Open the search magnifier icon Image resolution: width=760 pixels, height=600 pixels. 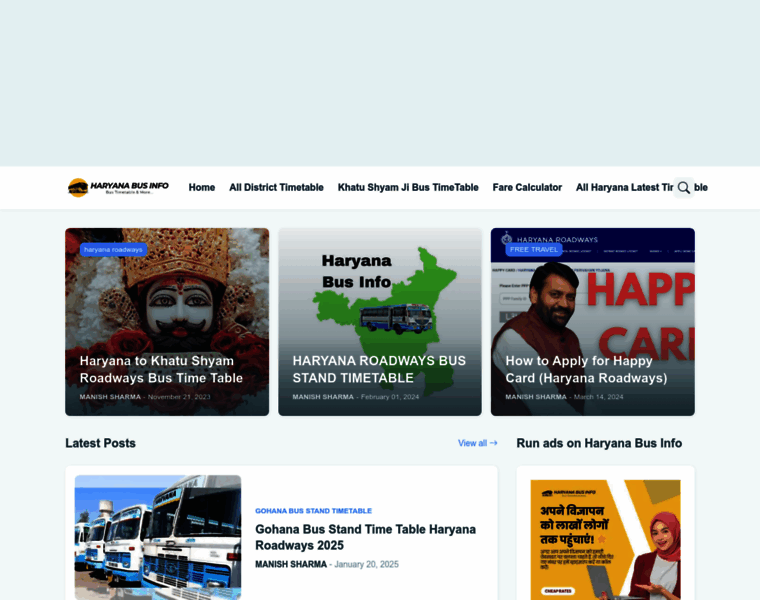tap(683, 188)
